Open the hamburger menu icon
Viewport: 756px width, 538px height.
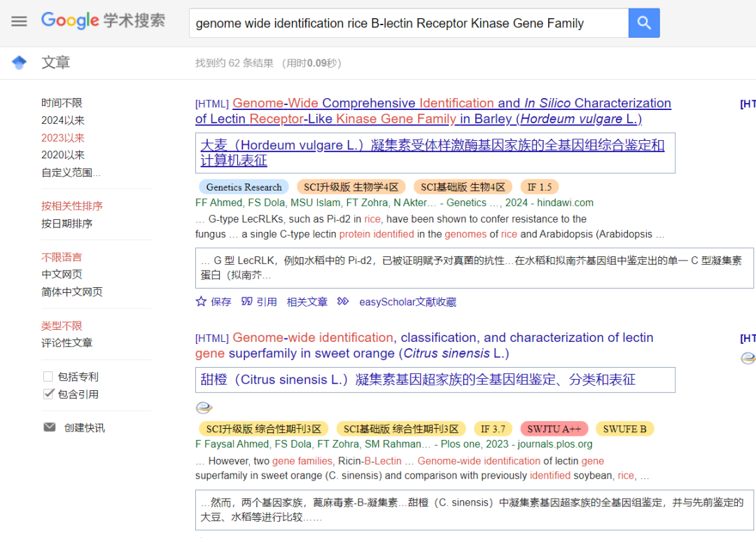coord(19,21)
